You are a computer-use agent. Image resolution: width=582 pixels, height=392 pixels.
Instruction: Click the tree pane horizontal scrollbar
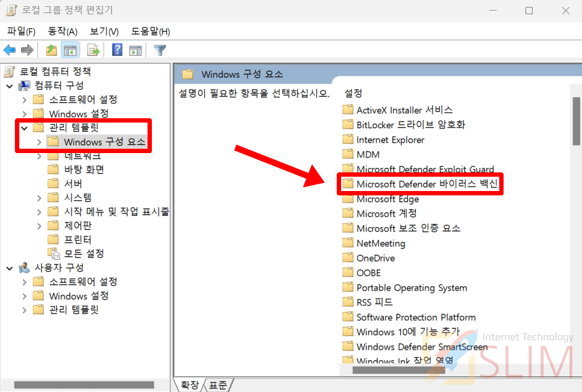pos(84,385)
